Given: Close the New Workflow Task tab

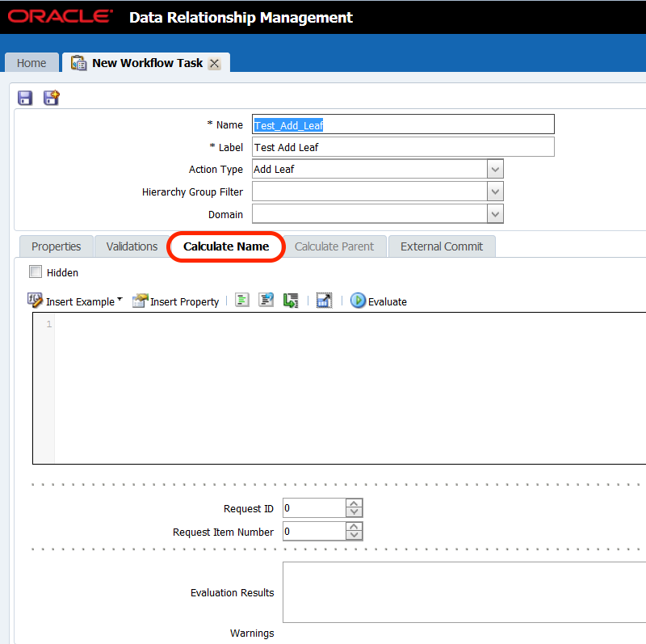Looking at the screenshot, I should click(214, 63).
